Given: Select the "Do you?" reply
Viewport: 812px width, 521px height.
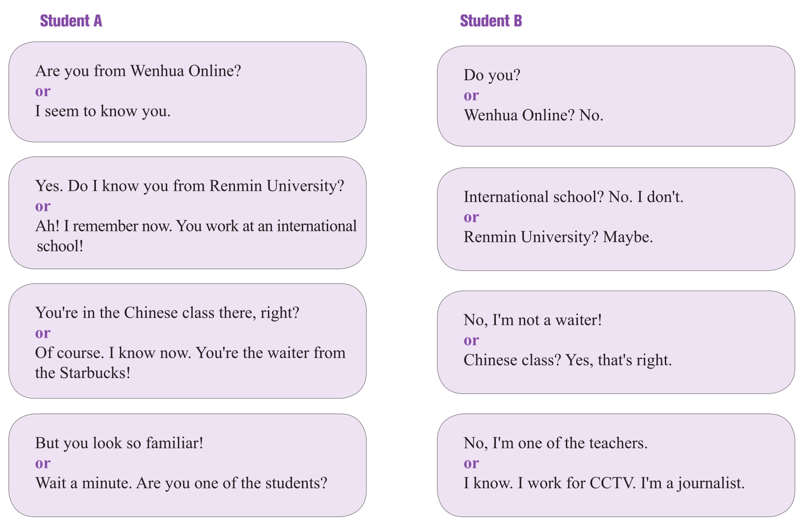Looking at the screenshot, I should coord(492,75).
